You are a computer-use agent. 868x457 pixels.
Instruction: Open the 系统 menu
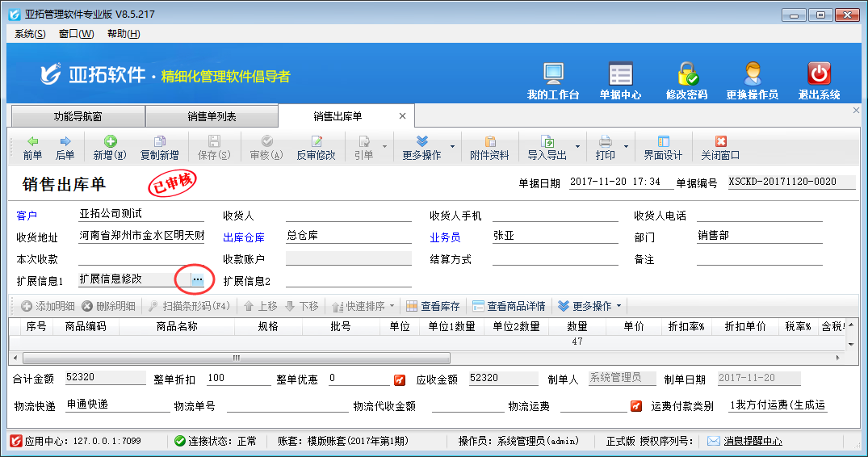pyautogui.click(x=30, y=34)
